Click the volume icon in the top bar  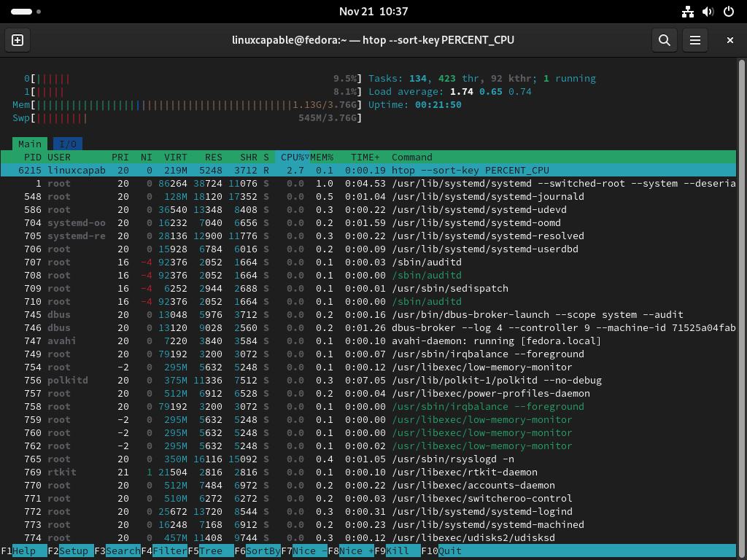coord(707,12)
